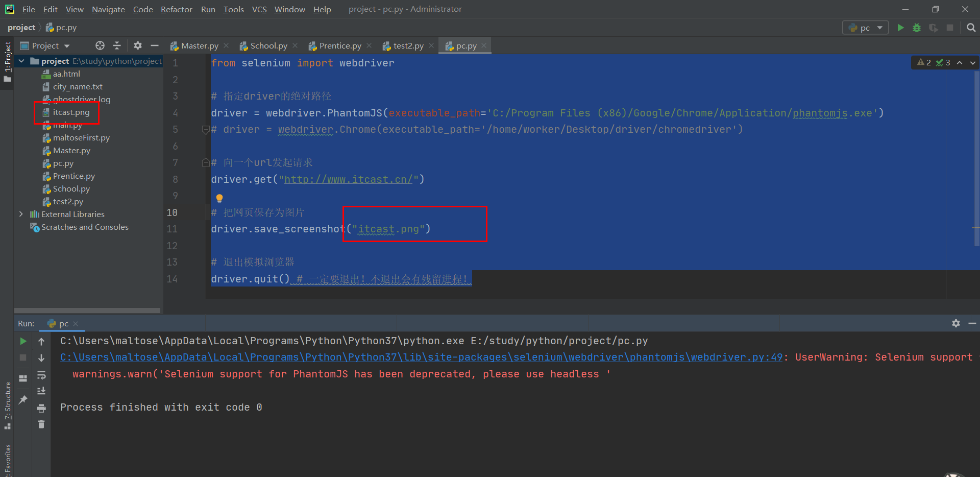Clear all console output trash icon
Screen dimensions: 980x477
click(x=41, y=424)
